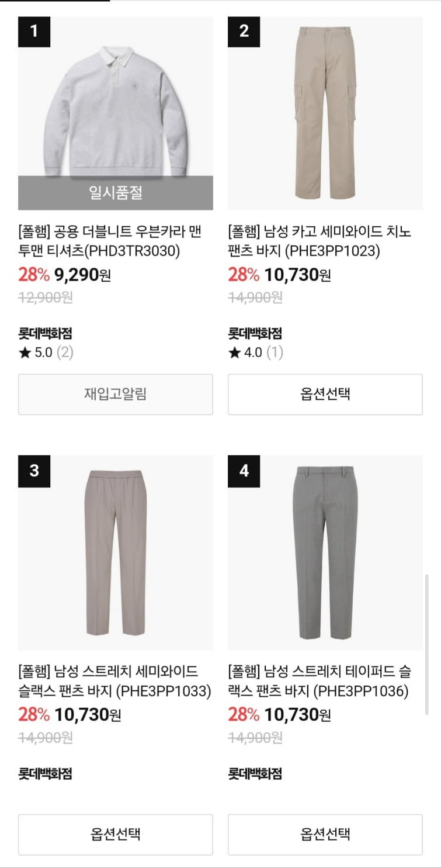The height and width of the screenshot is (868, 441).
Task: Click 옵션선택 for PHE3PP1033 slacks
Action: pos(115,834)
